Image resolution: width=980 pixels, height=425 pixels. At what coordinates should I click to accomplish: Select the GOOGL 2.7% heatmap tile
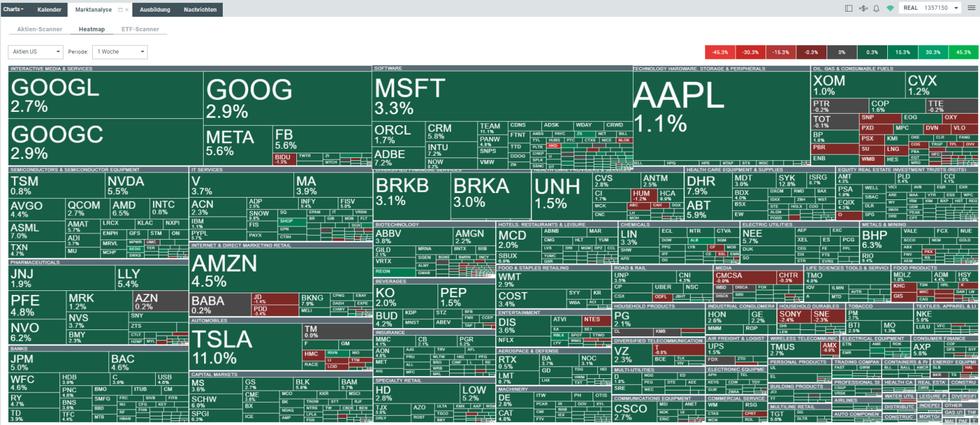(106, 95)
